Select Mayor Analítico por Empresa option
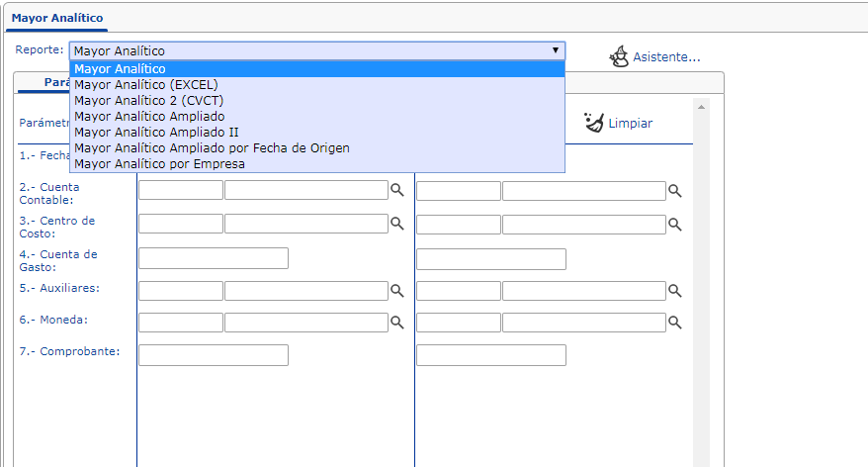868x467 pixels. 159,163
